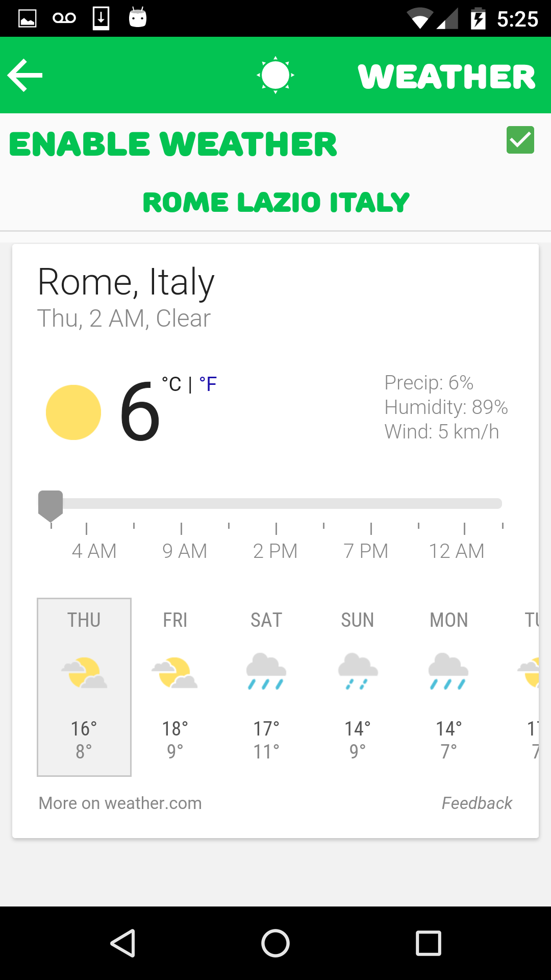Select the FRI forecast day

(175, 687)
